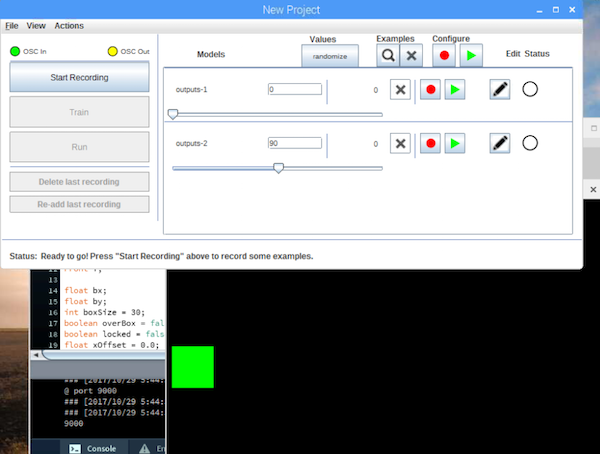The image size is (600, 454).
Task: Click the outputs-2 status circle
Action: coord(530,143)
